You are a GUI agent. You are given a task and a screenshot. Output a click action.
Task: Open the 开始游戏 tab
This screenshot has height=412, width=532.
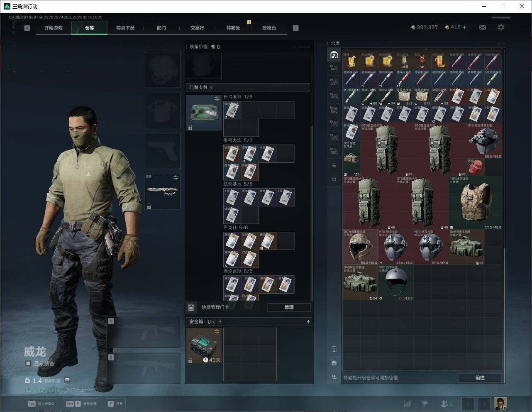tap(54, 28)
